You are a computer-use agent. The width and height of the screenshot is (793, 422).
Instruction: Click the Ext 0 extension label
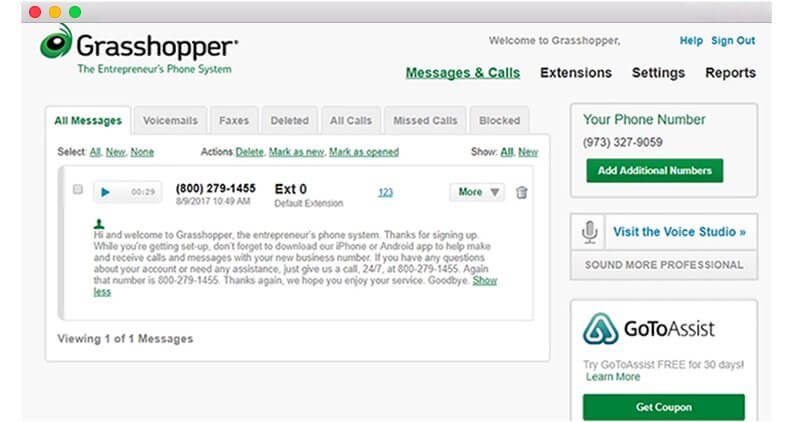[x=291, y=189]
